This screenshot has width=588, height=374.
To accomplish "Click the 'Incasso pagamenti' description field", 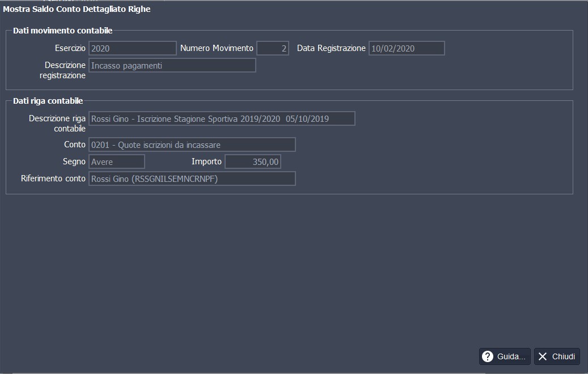I will coord(172,66).
